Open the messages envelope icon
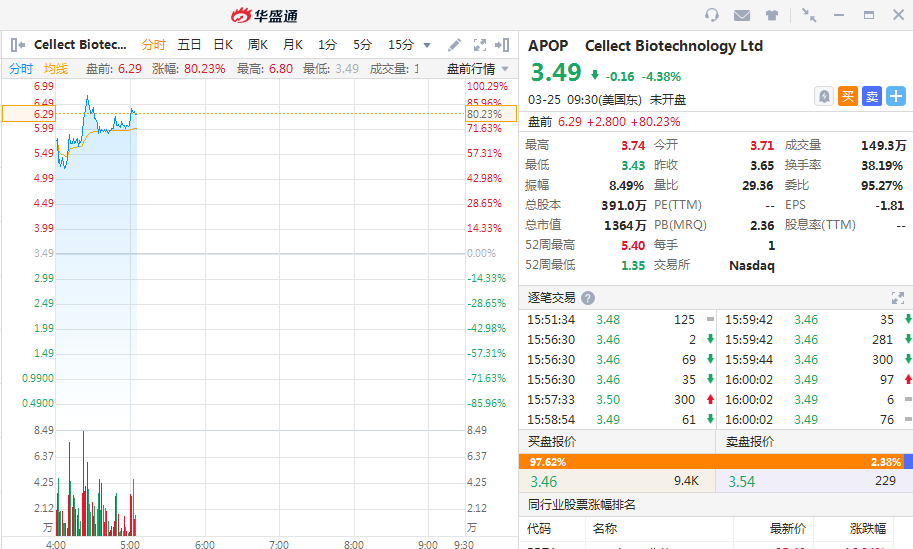Viewport: 913px width, 549px height. [x=742, y=15]
